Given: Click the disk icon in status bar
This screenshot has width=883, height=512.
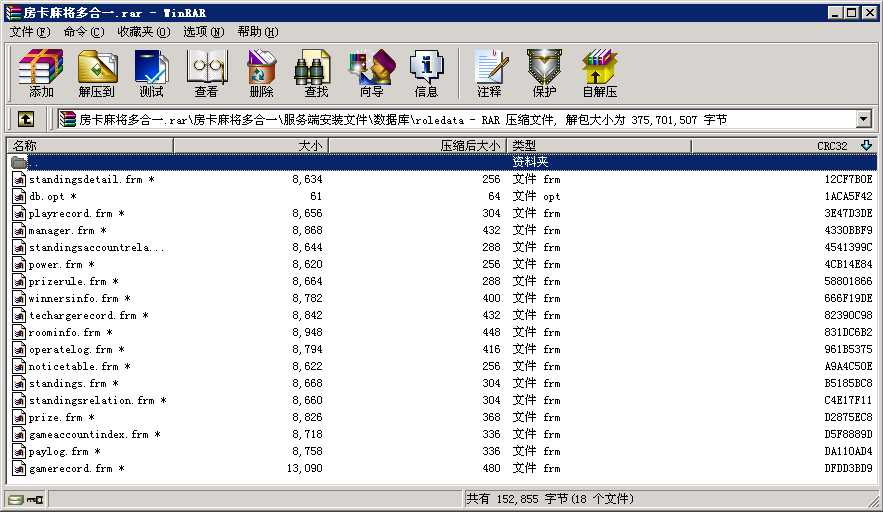Looking at the screenshot, I should (x=16, y=499).
